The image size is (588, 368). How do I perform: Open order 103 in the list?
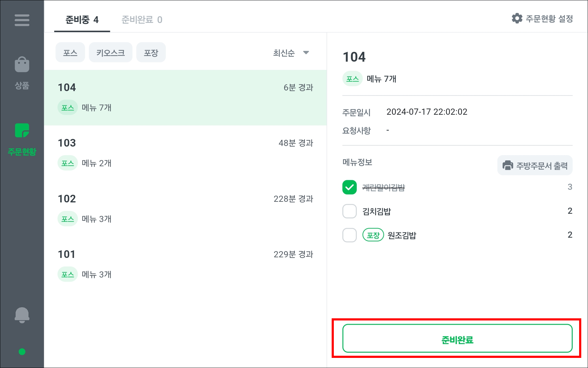[185, 153]
